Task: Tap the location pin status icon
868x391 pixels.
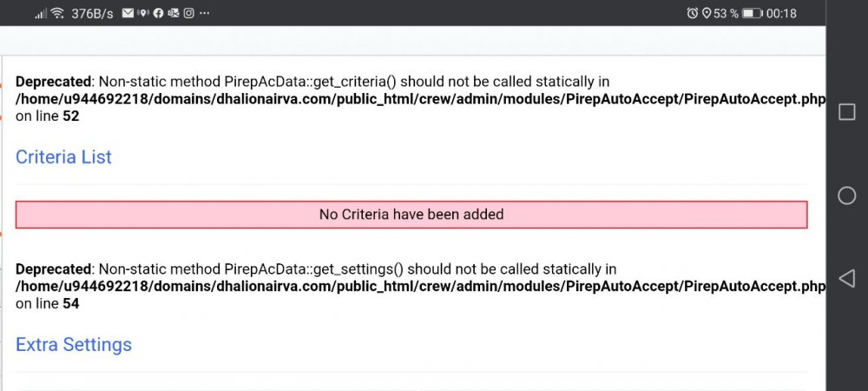Action: pyautogui.click(x=707, y=13)
